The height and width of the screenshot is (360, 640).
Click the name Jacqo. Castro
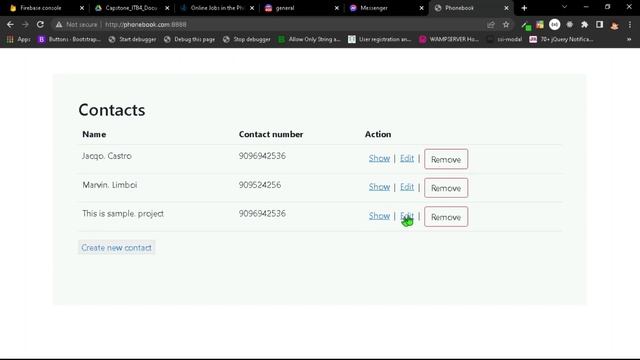107,156
